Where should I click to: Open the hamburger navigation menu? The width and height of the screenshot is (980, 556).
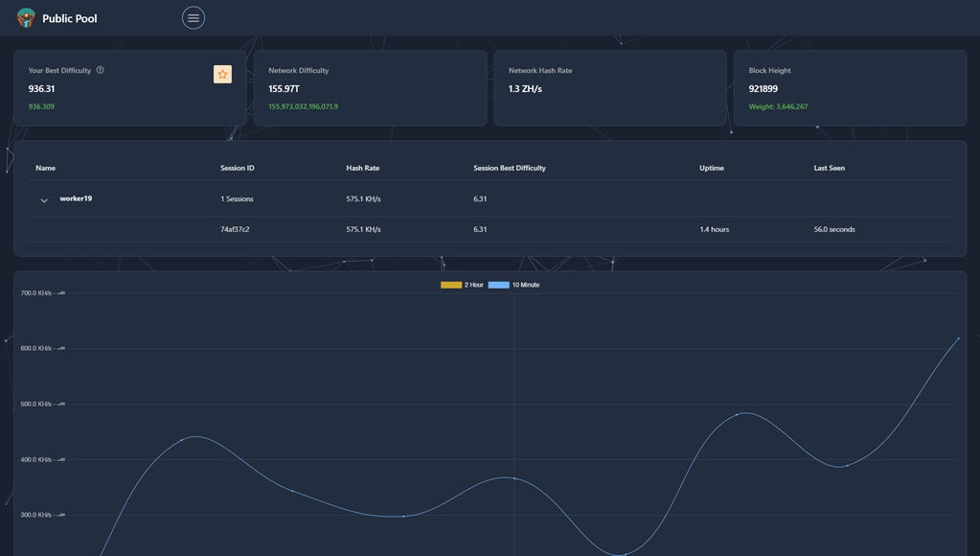[194, 17]
